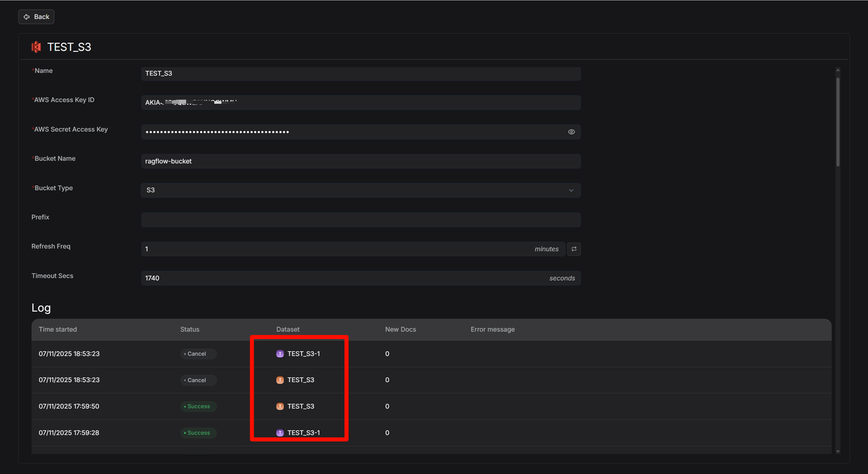This screenshot has width=868, height=474.
Task: Click the New Docs column header
Action: click(x=400, y=330)
